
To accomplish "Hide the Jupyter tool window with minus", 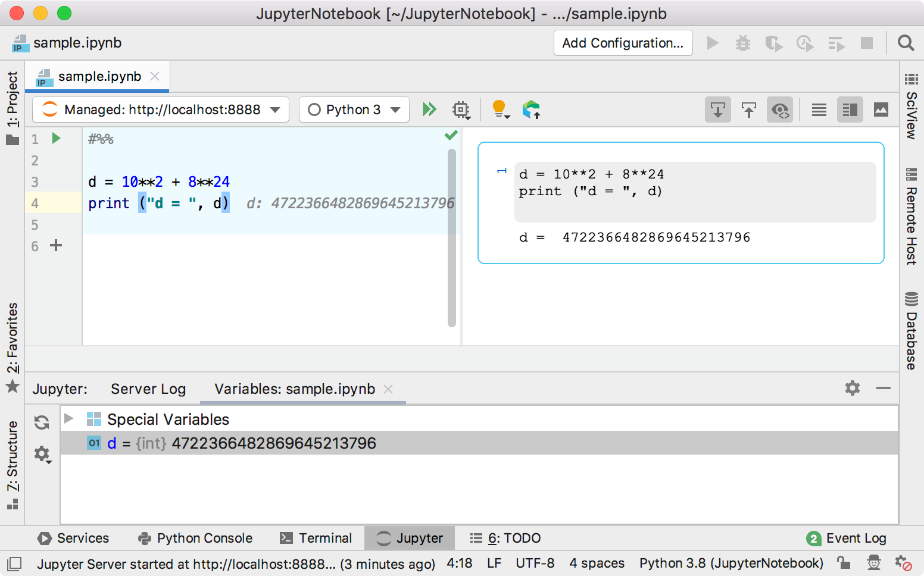I will (x=884, y=388).
